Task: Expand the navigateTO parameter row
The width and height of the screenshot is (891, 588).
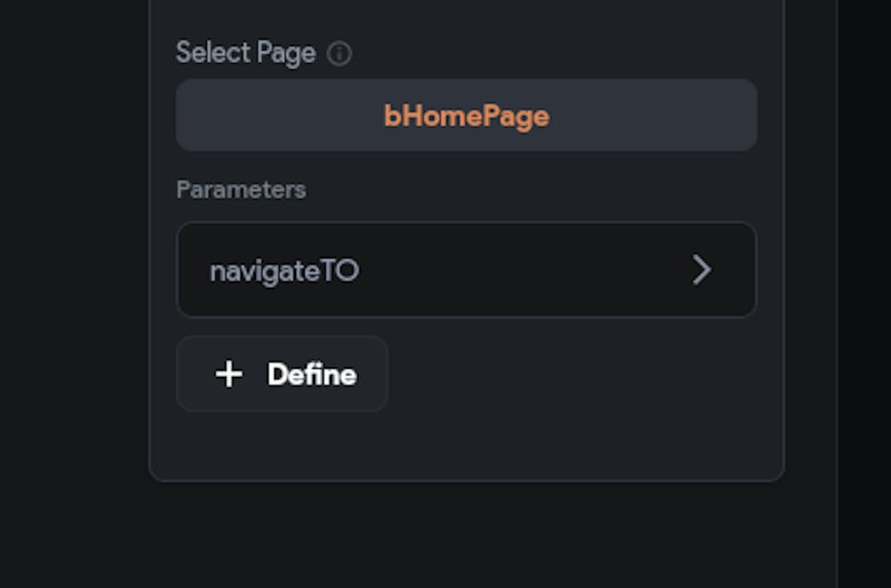Action: [x=466, y=270]
